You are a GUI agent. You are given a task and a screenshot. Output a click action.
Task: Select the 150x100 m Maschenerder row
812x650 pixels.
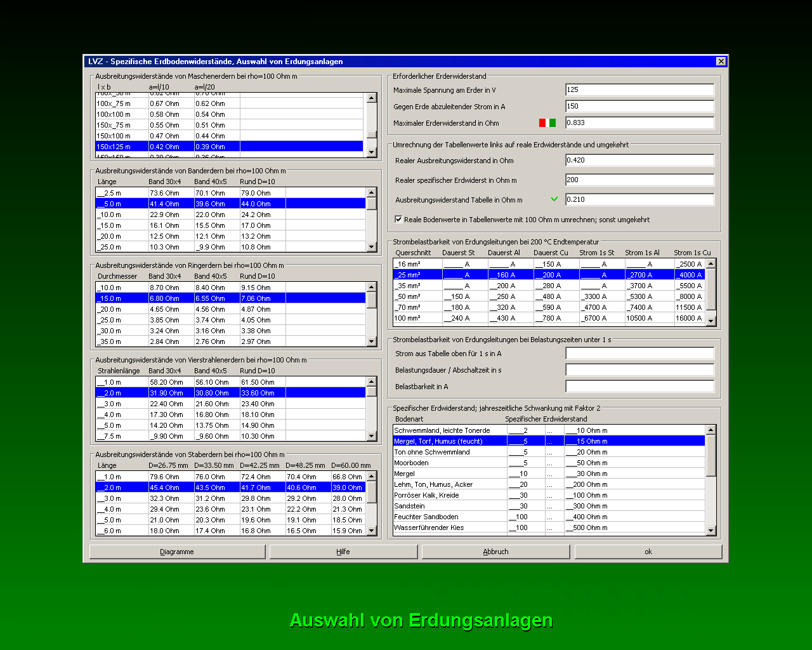click(x=230, y=136)
